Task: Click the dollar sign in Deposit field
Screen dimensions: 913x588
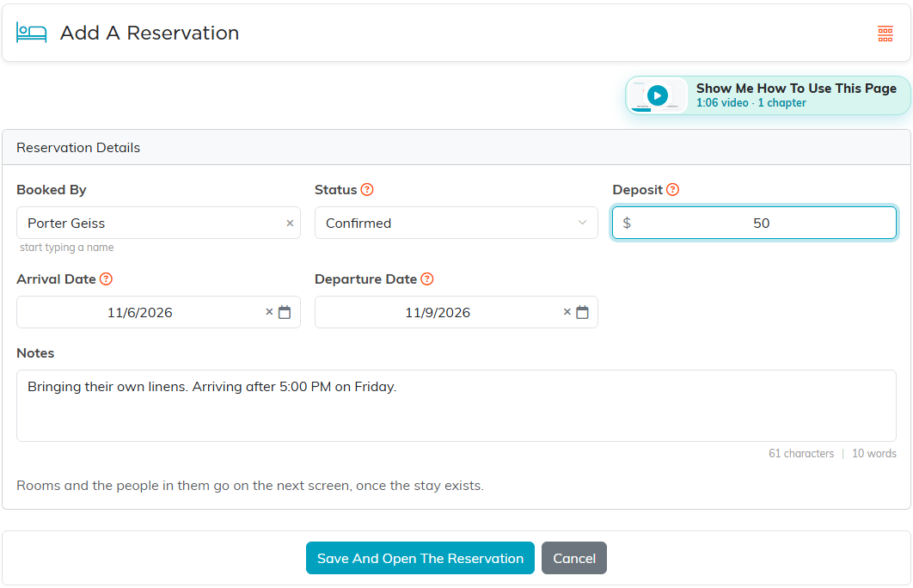Action: pos(627,223)
